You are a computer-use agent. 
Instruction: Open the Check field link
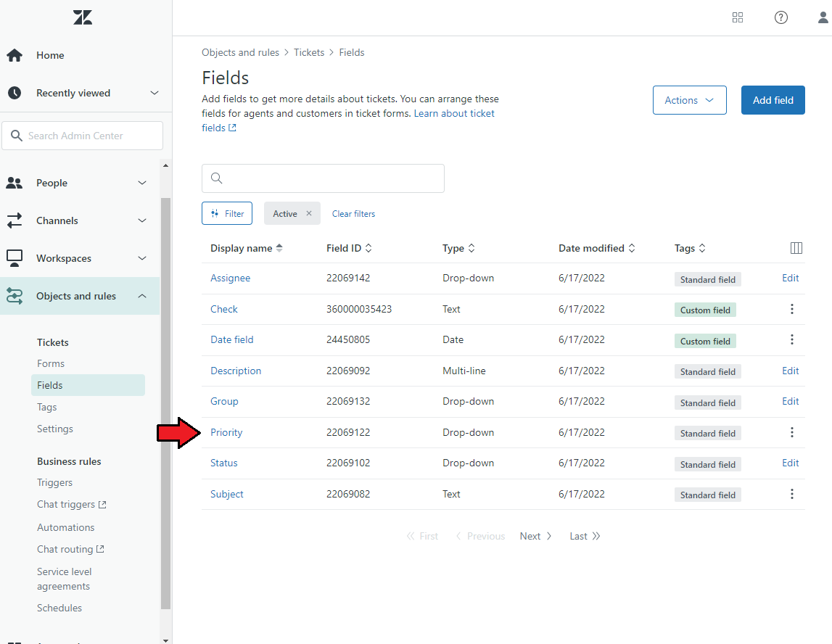point(224,309)
